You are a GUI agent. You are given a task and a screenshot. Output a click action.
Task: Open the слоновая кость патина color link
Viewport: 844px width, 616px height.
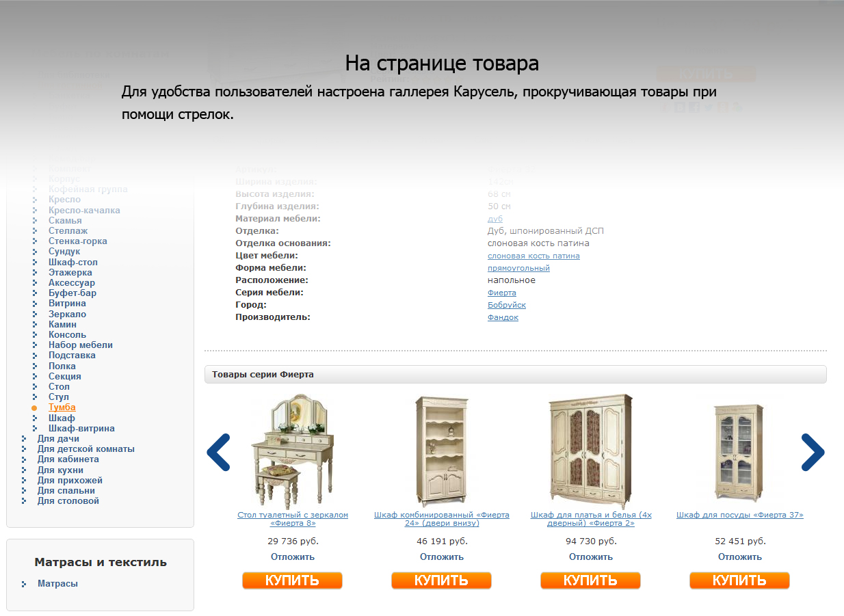[x=533, y=256]
